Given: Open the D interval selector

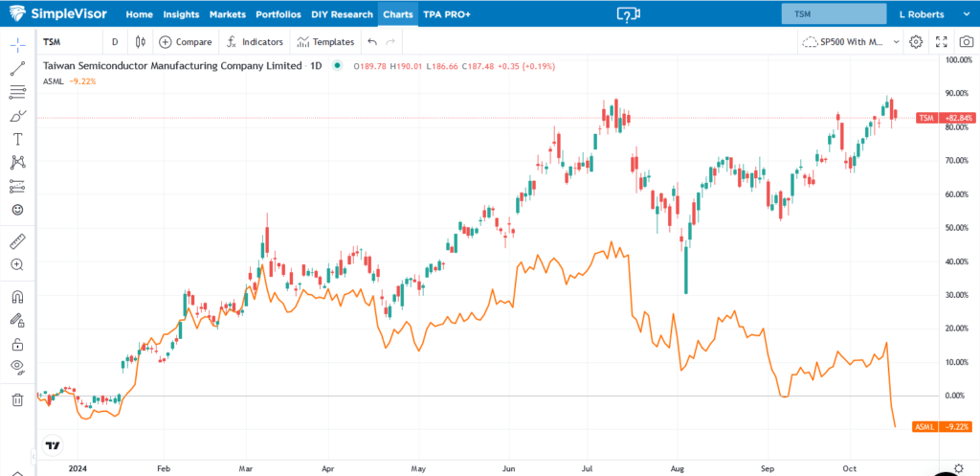Looking at the screenshot, I should click(x=115, y=42).
